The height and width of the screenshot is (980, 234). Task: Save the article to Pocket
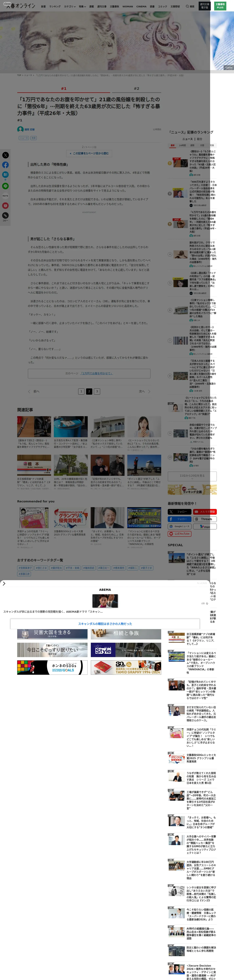(x=5, y=206)
